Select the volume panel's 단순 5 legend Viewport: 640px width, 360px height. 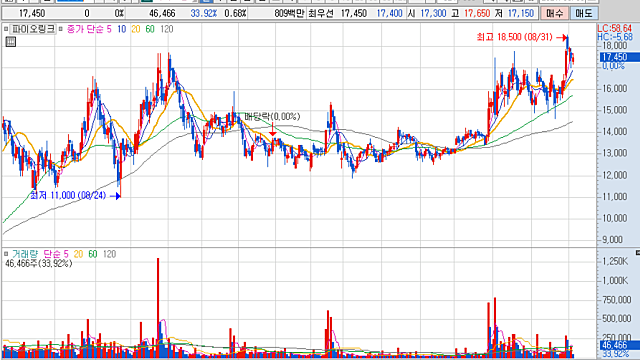point(56,254)
